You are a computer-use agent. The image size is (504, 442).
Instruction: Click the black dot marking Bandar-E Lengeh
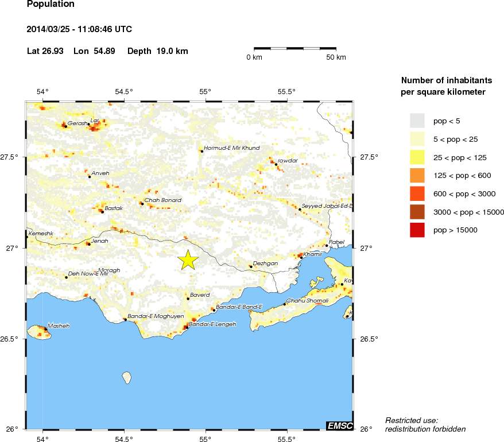tap(187, 327)
